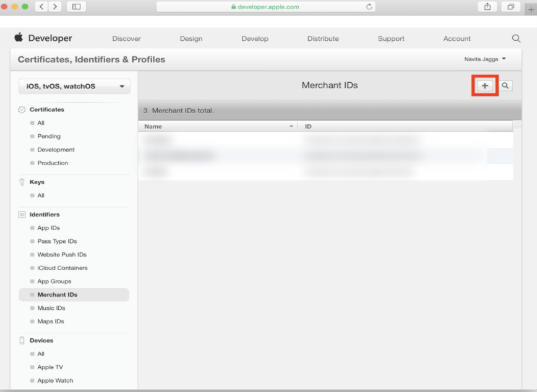537x392 pixels.
Task: Click the Certificates section heading
Action: pyautogui.click(x=47, y=109)
